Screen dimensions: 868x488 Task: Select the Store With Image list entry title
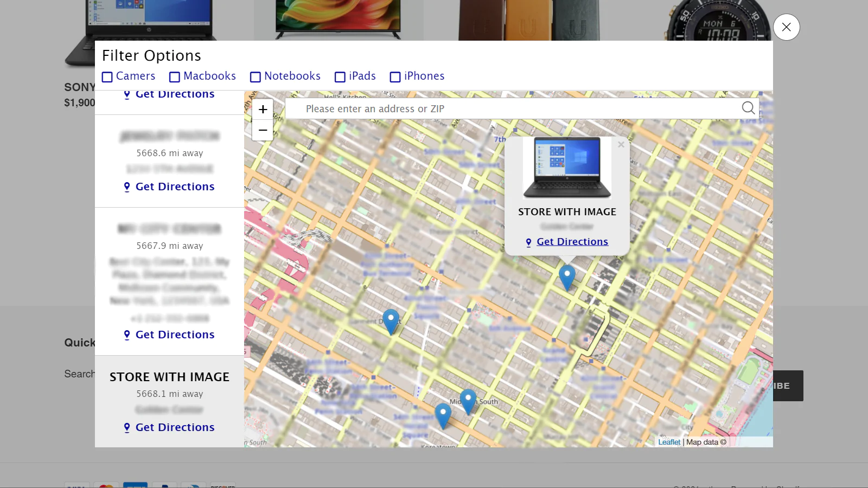point(169,377)
